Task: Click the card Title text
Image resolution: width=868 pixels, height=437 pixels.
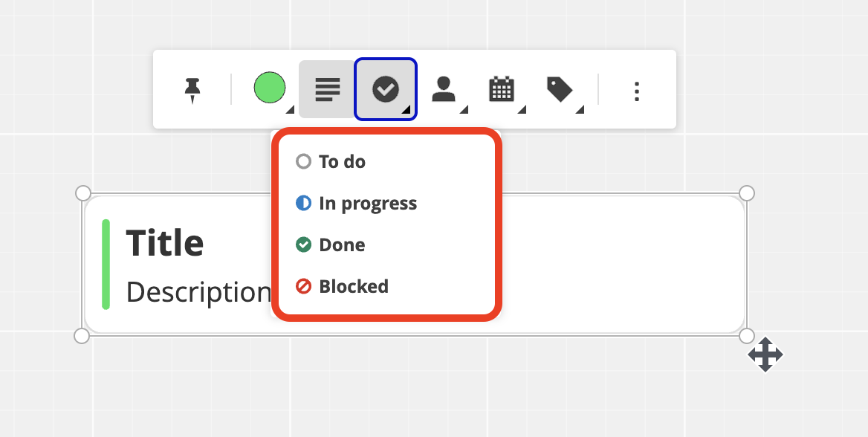Action: [165, 243]
